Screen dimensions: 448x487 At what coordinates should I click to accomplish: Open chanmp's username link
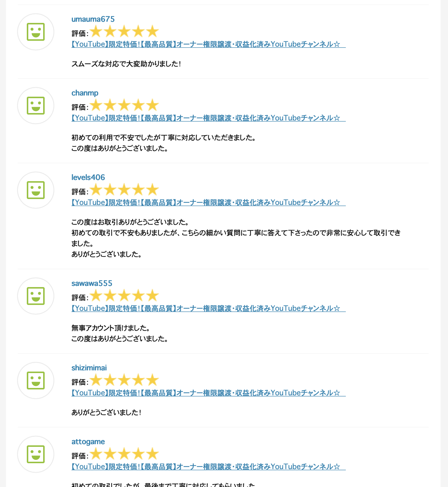pos(85,93)
